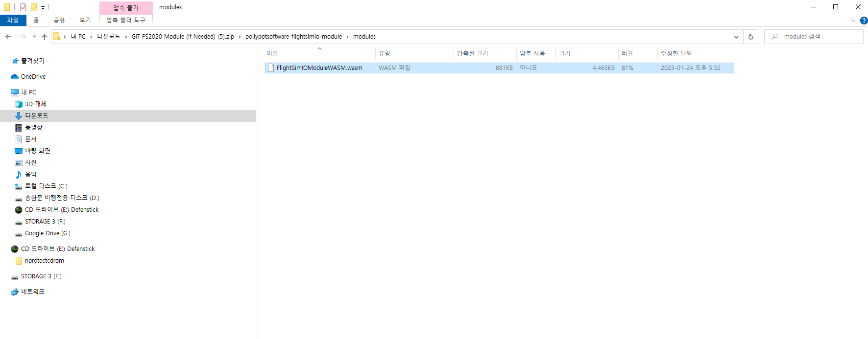Open the 네트워크 network location
Image resolution: width=868 pixels, height=339 pixels.
click(x=32, y=292)
